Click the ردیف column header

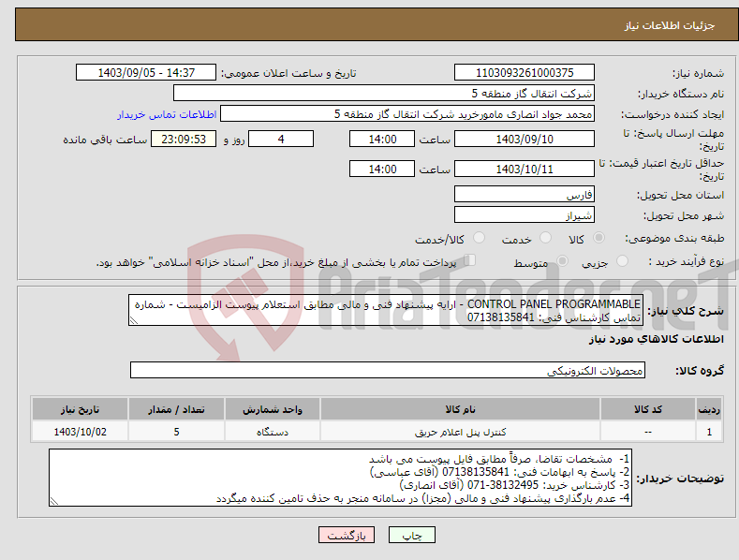[709, 409]
